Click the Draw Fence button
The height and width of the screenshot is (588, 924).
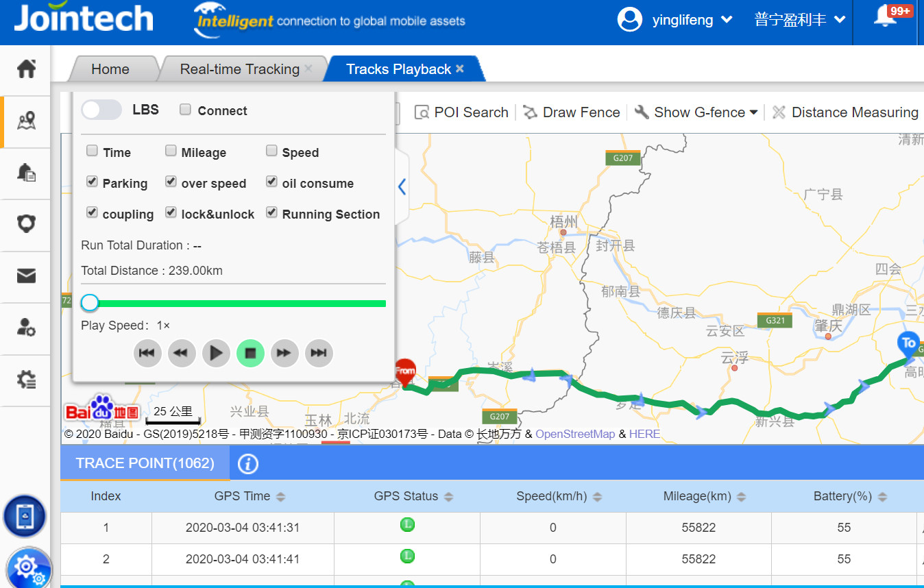[572, 112]
